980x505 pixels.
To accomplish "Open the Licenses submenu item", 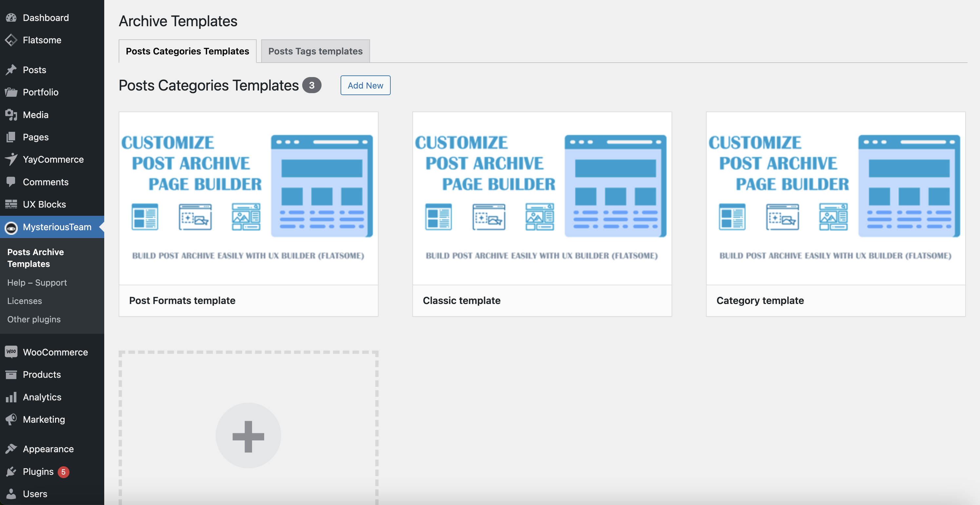I will click(24, 301).
